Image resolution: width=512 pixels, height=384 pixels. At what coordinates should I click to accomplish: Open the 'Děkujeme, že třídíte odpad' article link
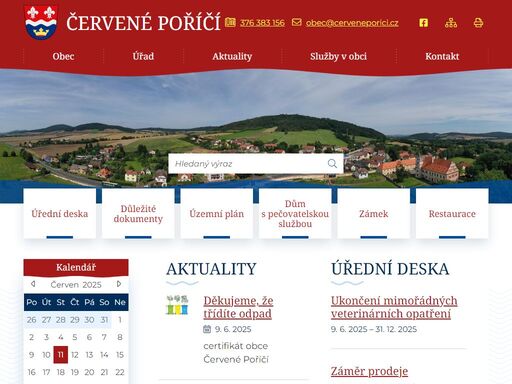[x=238, y=307]
